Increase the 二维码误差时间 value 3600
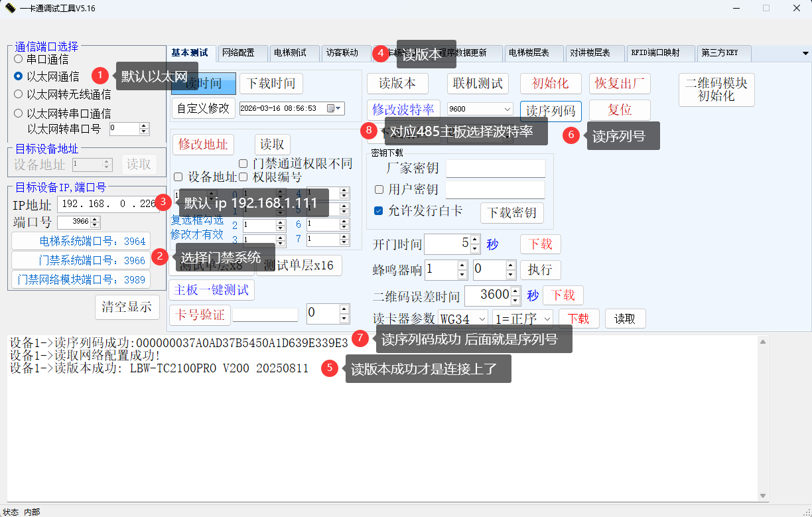 [516, 291]
